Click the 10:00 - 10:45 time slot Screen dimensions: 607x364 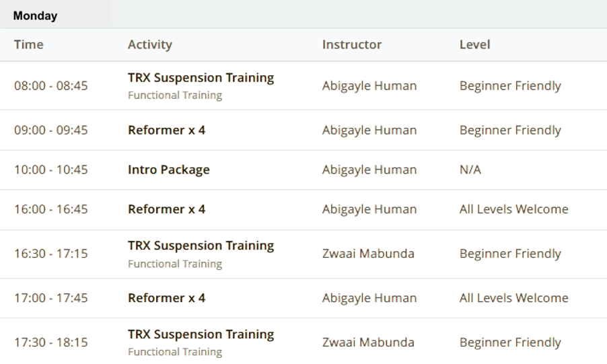pyautogui.click(x=51, y=170)
